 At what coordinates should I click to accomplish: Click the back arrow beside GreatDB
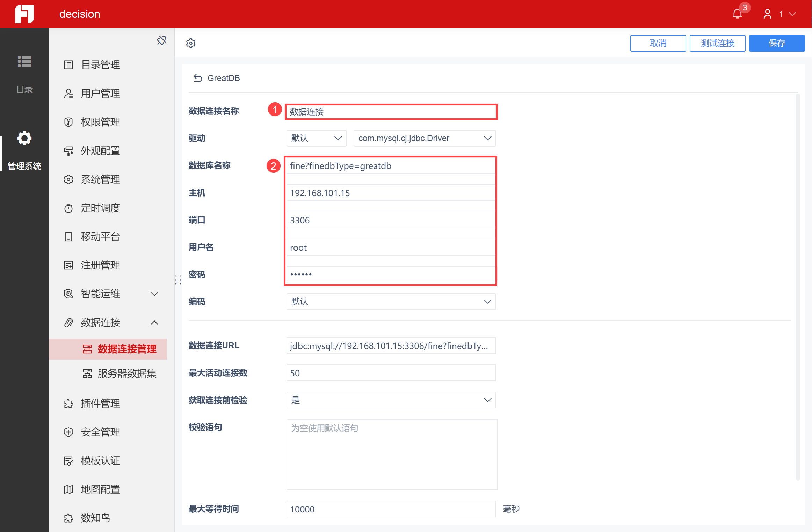coord(198,78)
